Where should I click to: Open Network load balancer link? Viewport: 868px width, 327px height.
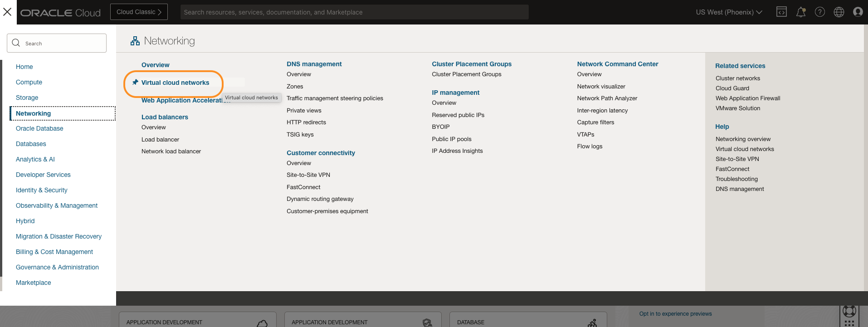(x=171, y=151)
